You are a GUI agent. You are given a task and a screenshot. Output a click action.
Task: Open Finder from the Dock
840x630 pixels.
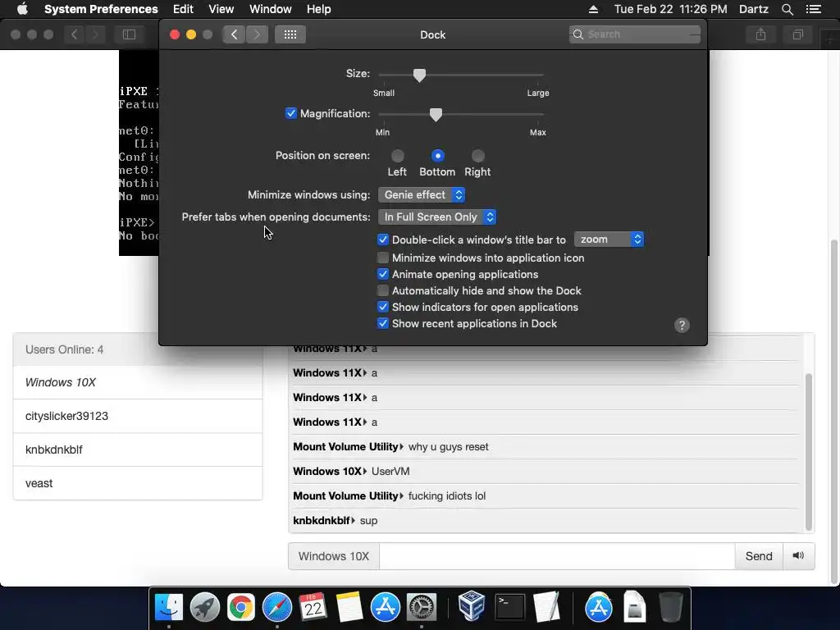click(x=169, y=608)
